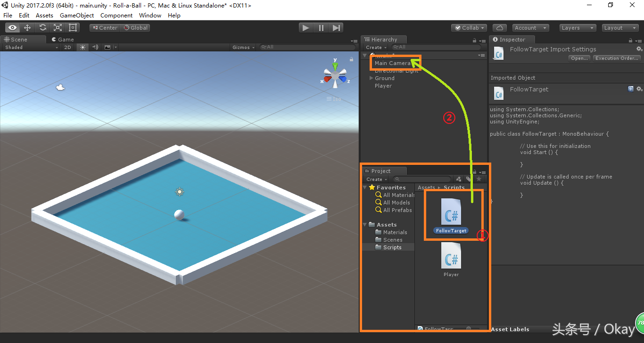Toggle scene effects image icon
Viewport: 644px width, 343px height.
click(107, 47)
